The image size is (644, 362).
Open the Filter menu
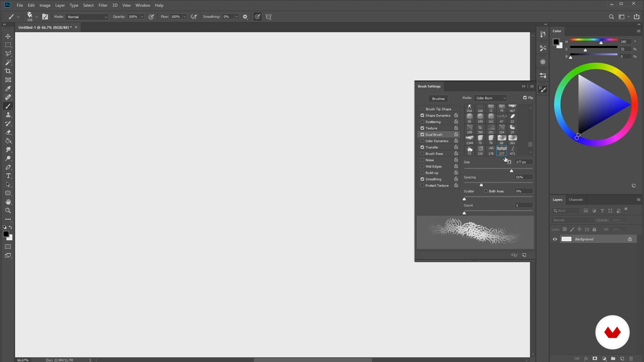click(103, 5)
